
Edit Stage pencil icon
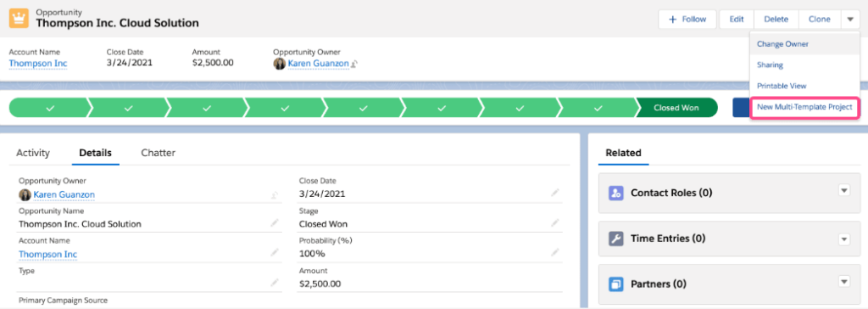(554, 223)
